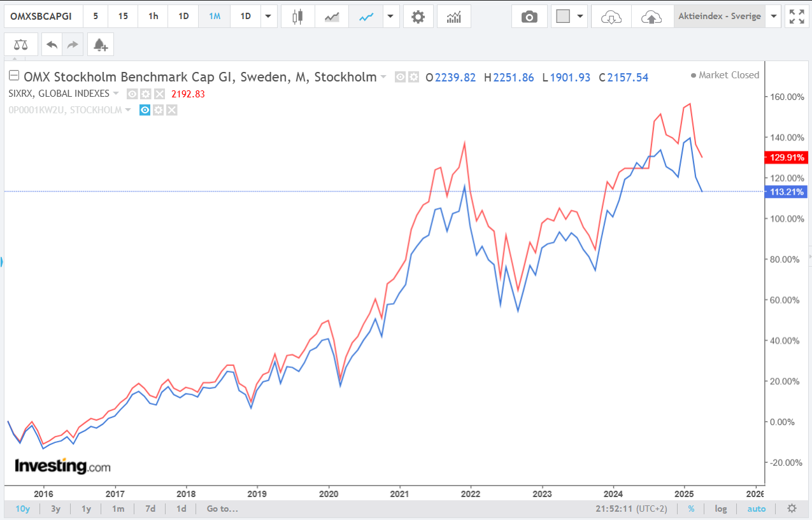Viewport: 812px width, 520px height.
Task: Switch to the area chart style icon
Action: [332, 17]
